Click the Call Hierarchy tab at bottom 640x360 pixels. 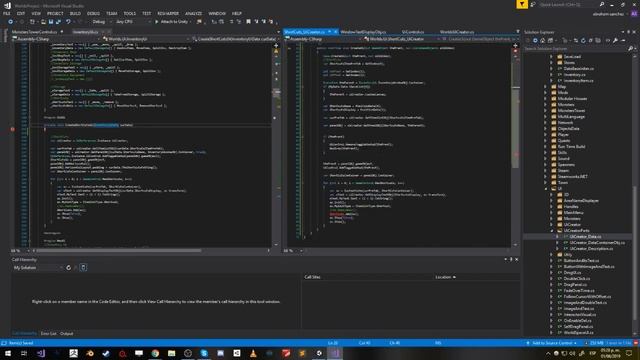click(x=24, y=333)
